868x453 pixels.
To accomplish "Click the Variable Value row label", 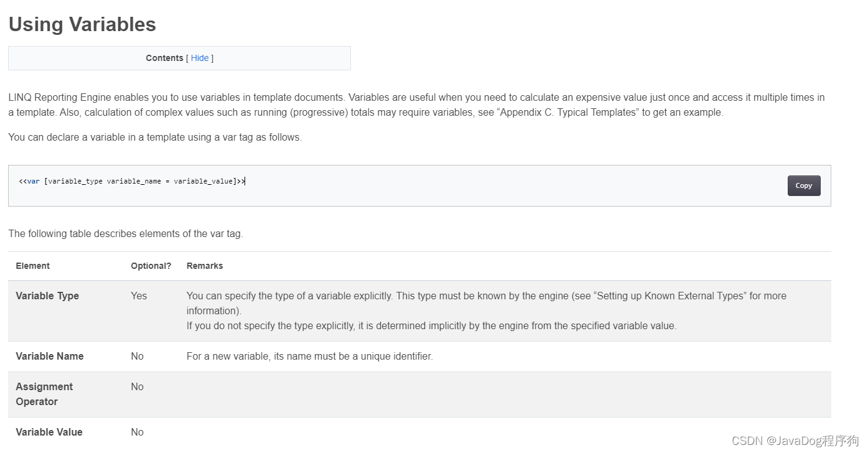I will (x=49, y=432).
